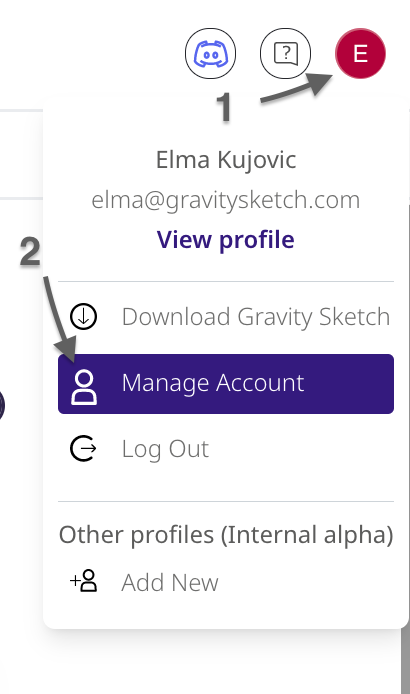This screenshot has width=410, height=694.
Task: Click the annotation number 2
Action: pyautogui.click(x=30, y=252)
